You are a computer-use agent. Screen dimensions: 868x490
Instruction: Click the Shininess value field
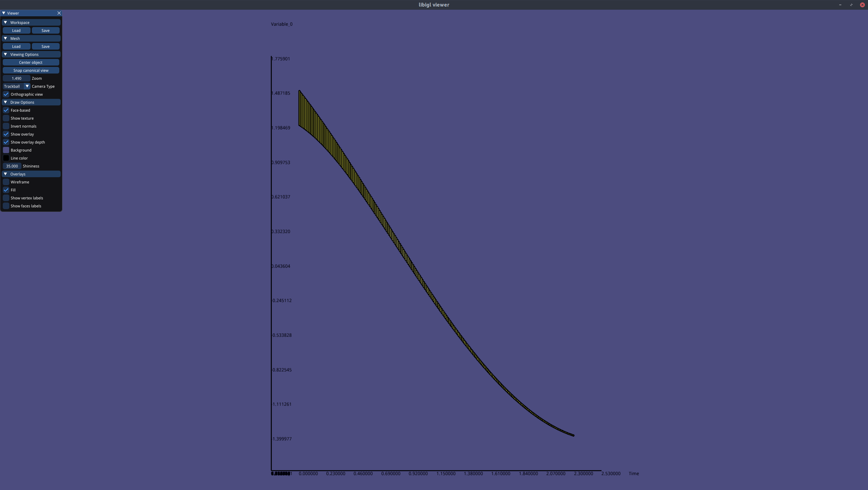tap(12, 166)
